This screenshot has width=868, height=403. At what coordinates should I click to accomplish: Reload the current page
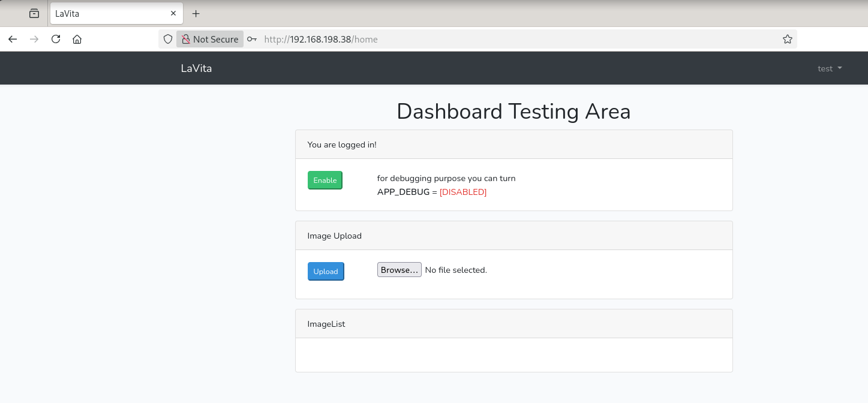pyautogui.click(x=56, y=39)
